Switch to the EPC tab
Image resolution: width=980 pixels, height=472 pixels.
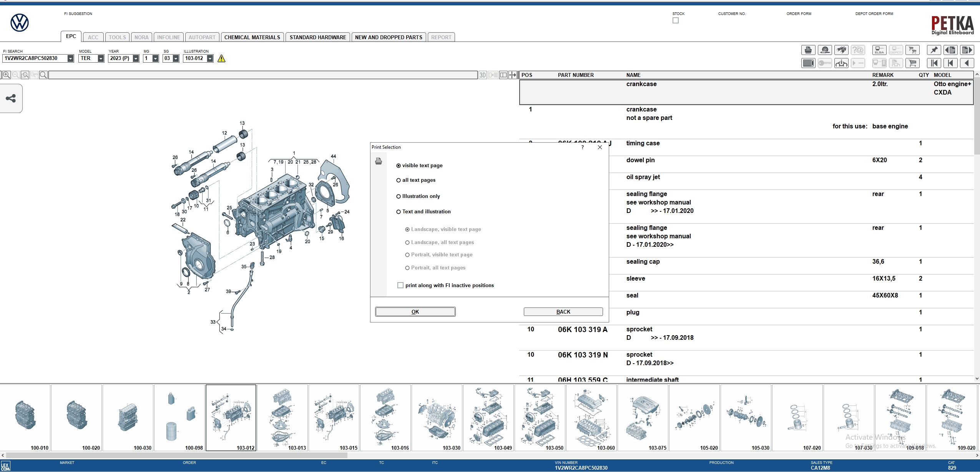(x=71, y=36)
